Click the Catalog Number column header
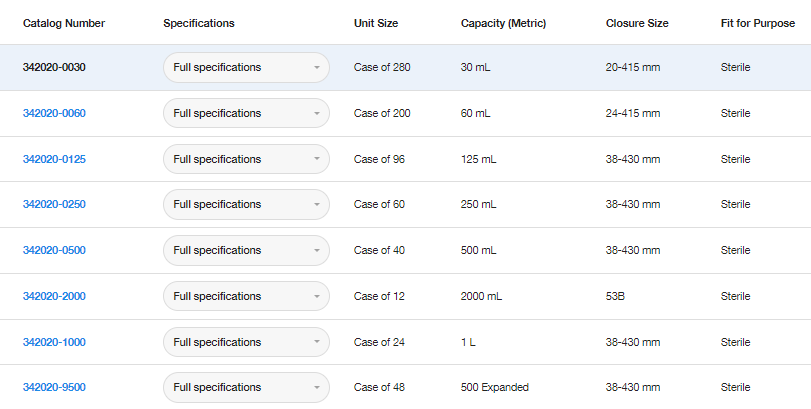Viewport: 811px width, 409px height. click(x=64, y=23)
